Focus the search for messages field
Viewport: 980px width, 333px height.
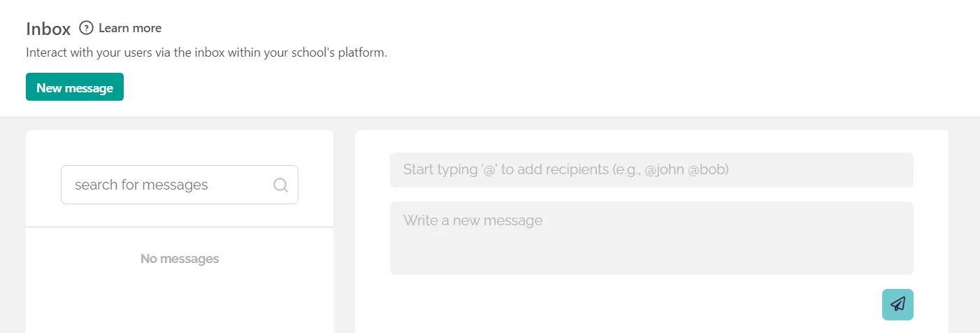[168, 185]
